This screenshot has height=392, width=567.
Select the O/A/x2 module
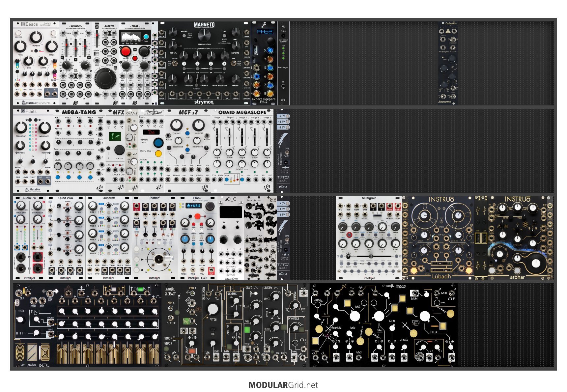(132, 151)
